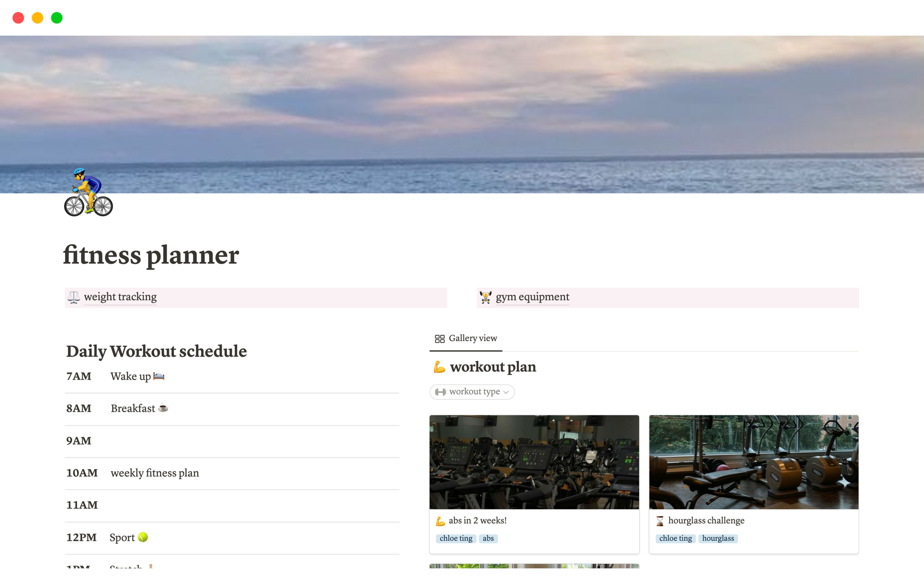Expand the workout type filter chevron
924x578 pixels.
point(506,392)
